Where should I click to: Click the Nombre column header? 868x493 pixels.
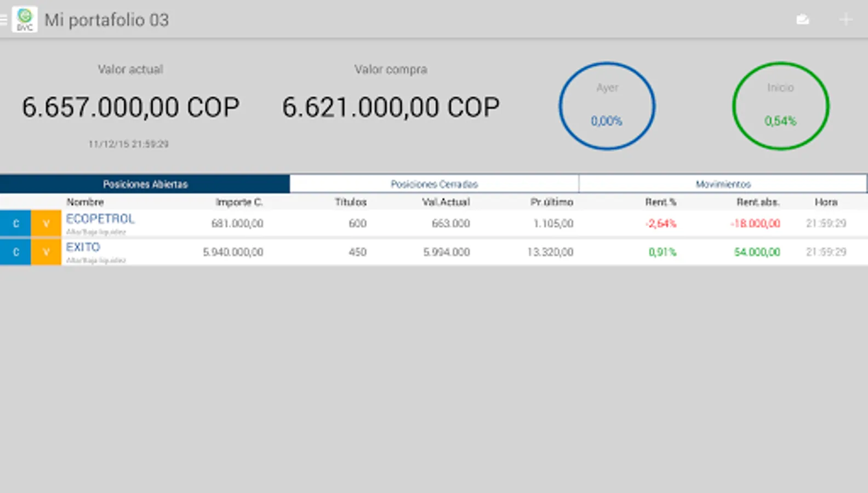point(85,202)
